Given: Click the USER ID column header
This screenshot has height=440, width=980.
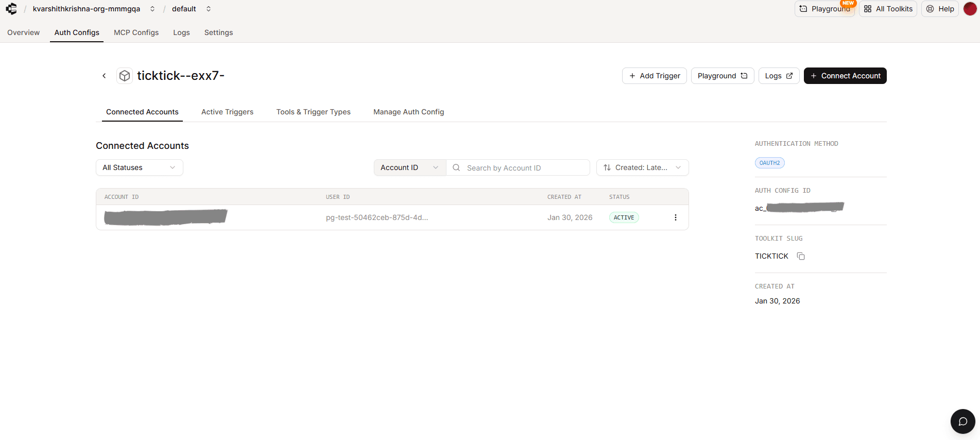Looking at the screenshot, I should point(338,197).
